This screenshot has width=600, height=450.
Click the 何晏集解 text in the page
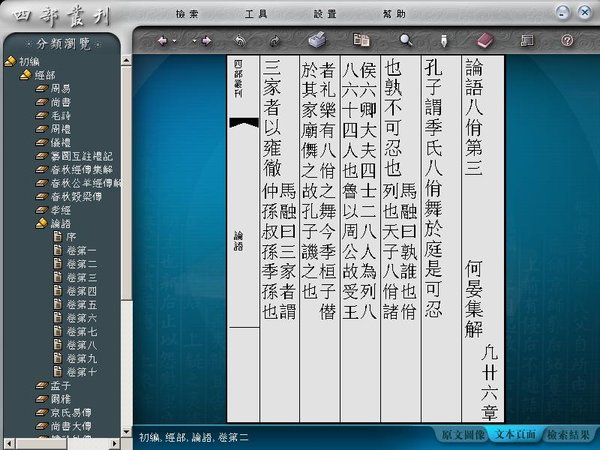point(474,299)
